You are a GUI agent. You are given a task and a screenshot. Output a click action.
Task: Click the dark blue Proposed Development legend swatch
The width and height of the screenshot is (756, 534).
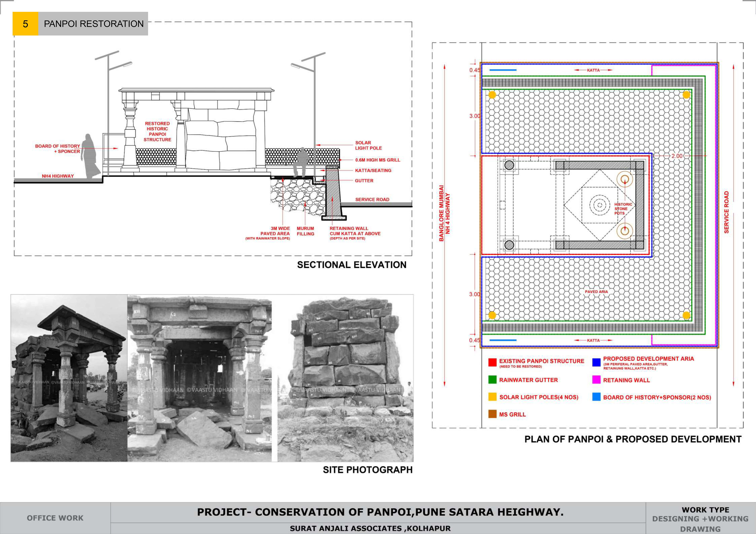tap(596, 362)
